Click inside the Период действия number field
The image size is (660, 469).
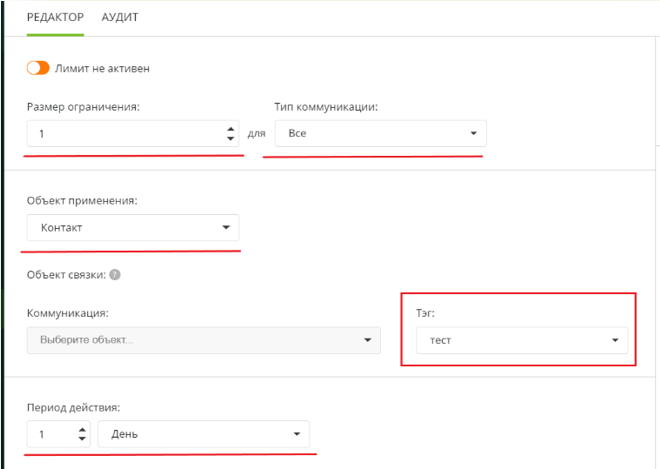[x=50, y=434]
